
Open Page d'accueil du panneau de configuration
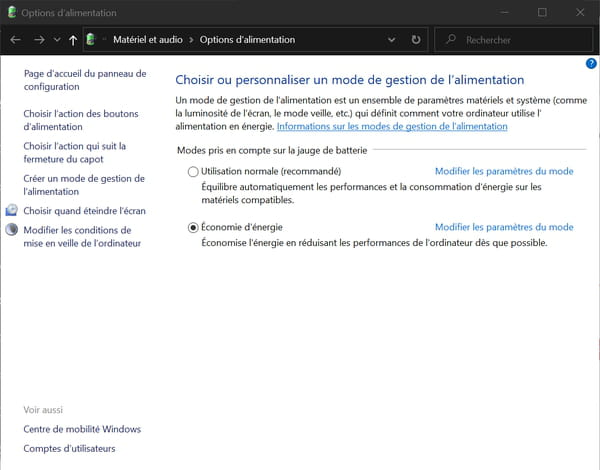coord(85,80)
